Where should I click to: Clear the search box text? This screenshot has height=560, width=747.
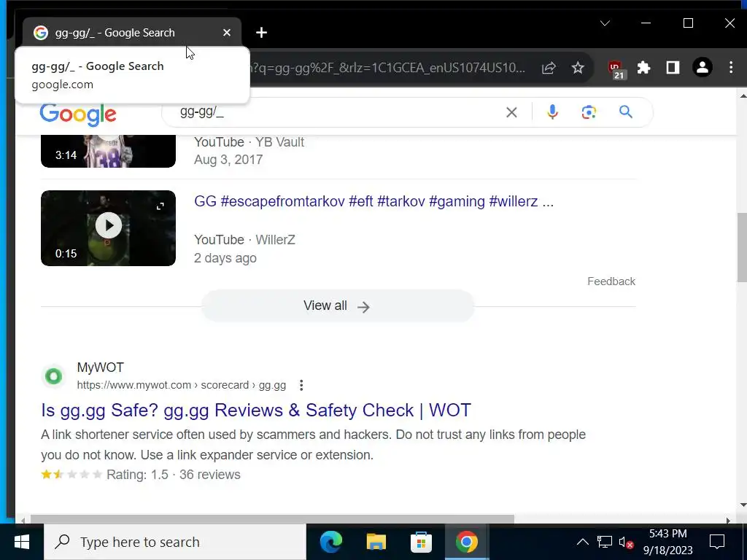coord(511,112)
